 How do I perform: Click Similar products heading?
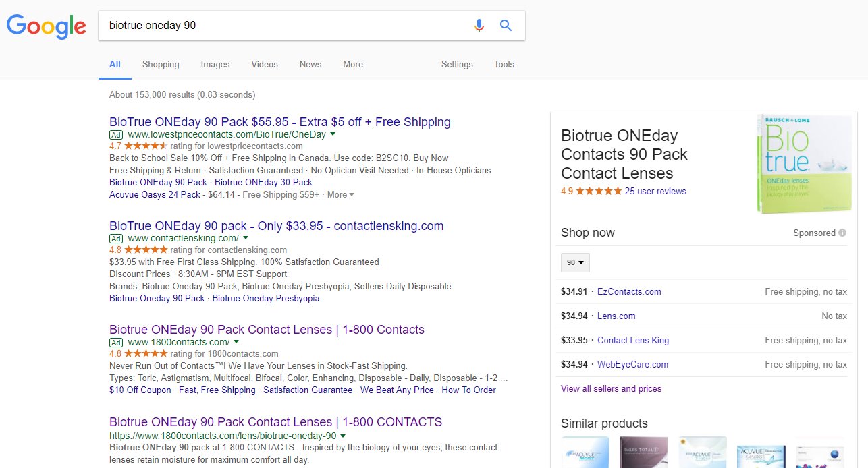point(604,423)
